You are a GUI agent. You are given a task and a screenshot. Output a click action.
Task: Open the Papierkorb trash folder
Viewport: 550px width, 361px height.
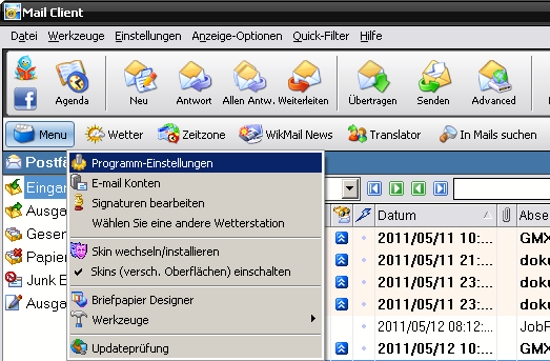pyautogui.click(x=35, y=257)
